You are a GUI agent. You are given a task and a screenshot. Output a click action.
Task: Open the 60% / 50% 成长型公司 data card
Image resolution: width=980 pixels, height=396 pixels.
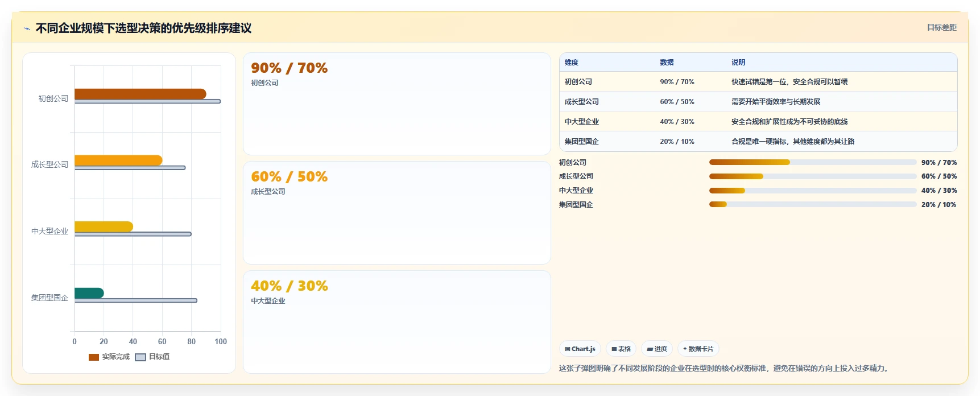[x=397, y=213]
